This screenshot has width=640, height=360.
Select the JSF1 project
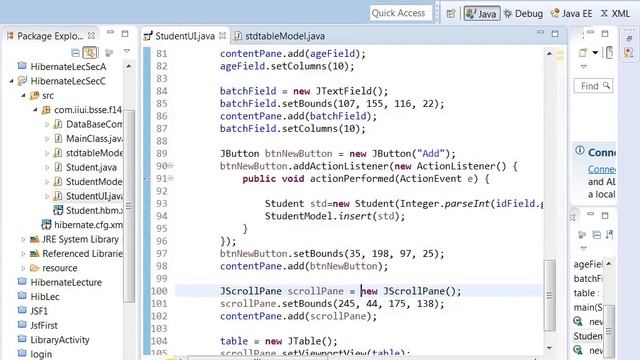pyautogui.click(x=39, y=311)
